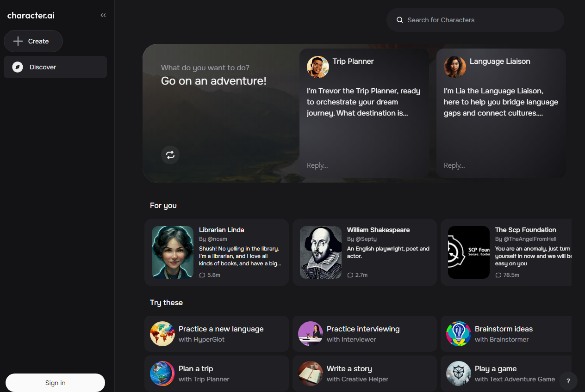Open the Write a story suggestion
The height and width of the screenshot is (392, 585).
pyautogui.click(x=365, y=374)
